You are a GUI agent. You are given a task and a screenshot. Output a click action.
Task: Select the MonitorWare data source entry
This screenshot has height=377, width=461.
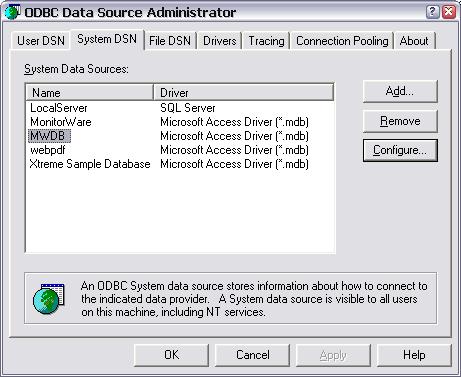61,122
